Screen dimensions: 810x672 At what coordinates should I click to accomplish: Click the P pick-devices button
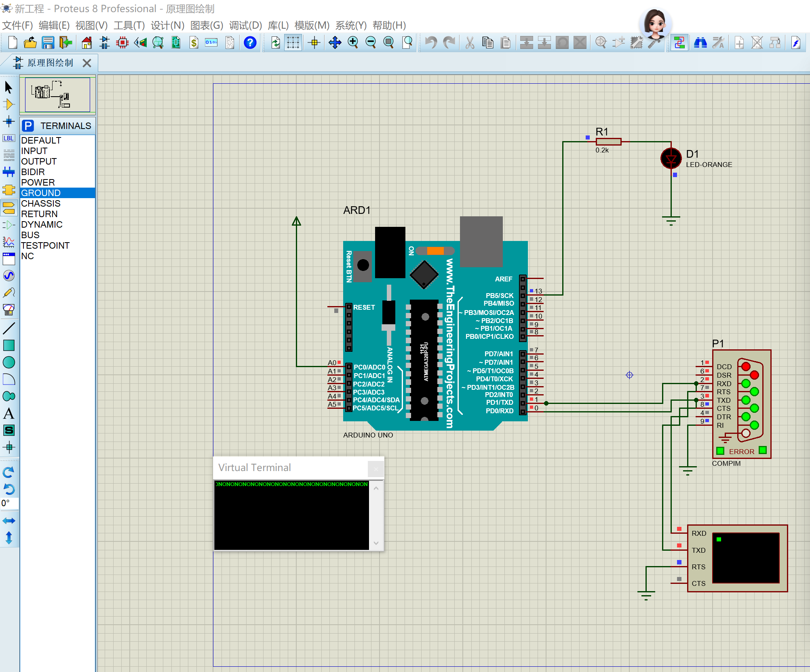pyautogui.click(x=28, y=126)
